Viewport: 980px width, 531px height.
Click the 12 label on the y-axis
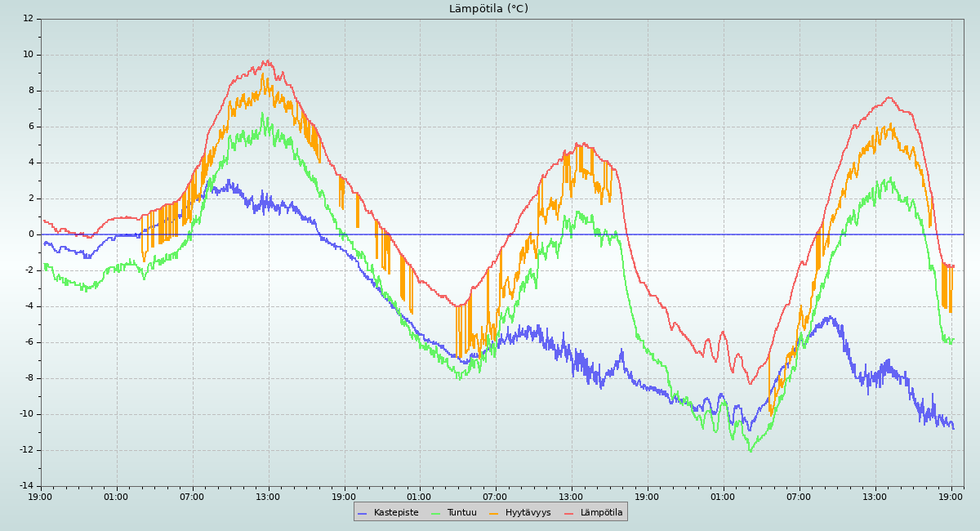(29, 19)
